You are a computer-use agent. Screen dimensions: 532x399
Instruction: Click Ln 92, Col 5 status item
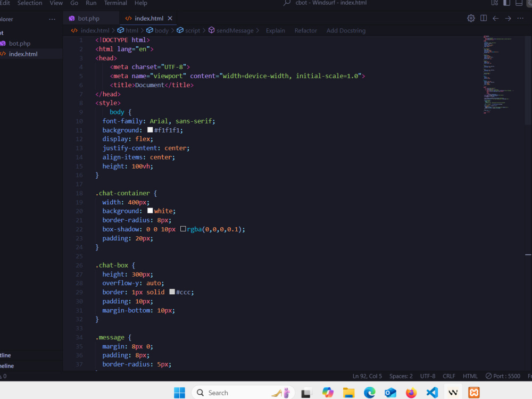click(367, 376)
